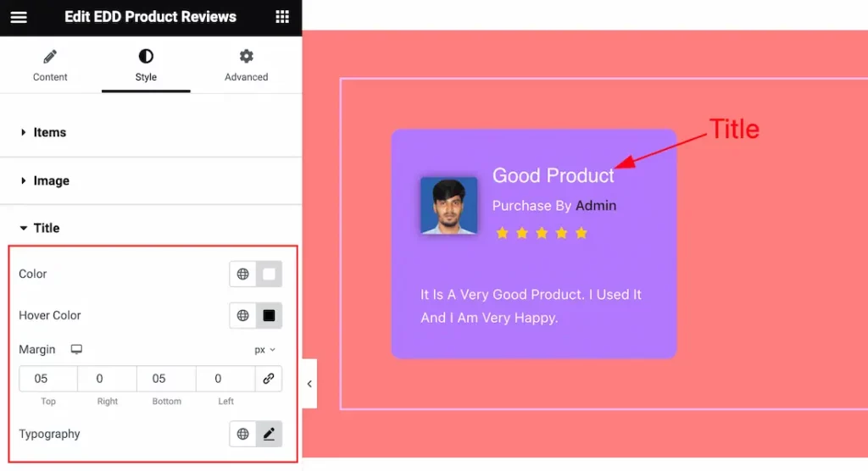Click the Admin author name link

[596, 205]
